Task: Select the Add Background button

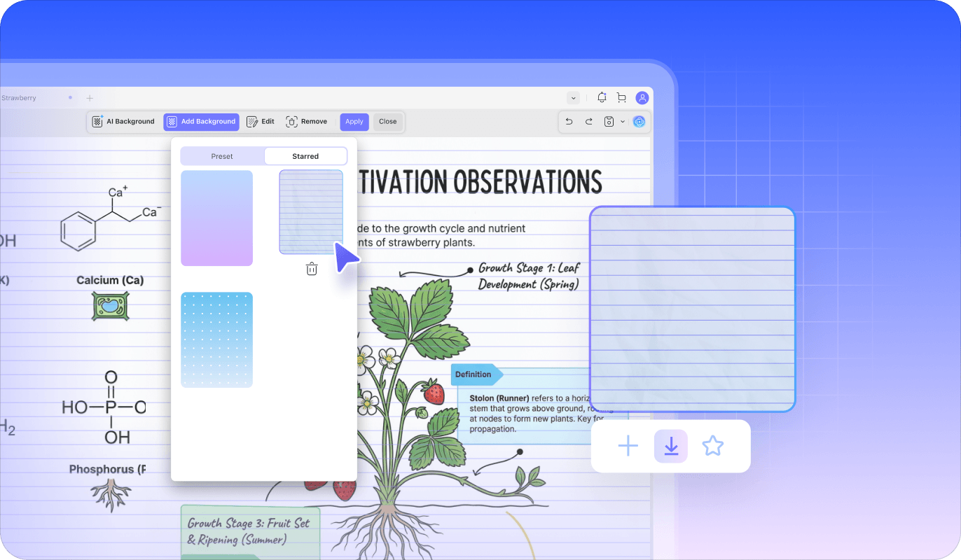Action: (201, 122)
